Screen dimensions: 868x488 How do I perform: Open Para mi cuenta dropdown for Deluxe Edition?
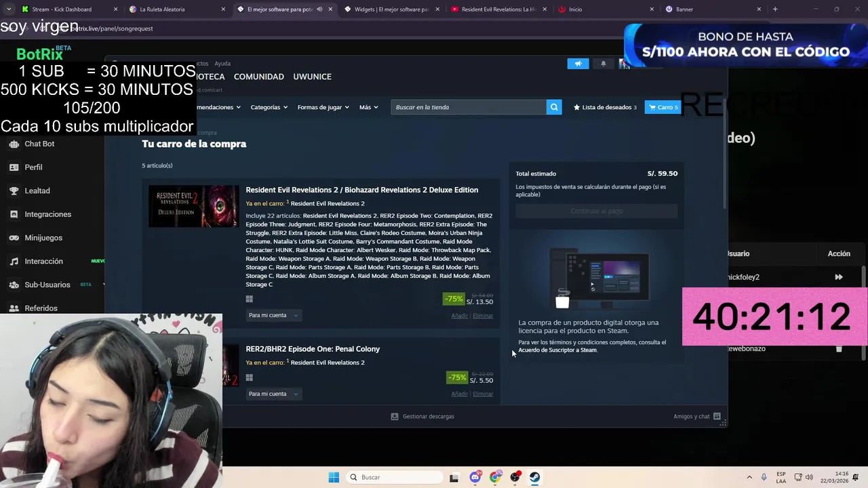click(273, 315)
